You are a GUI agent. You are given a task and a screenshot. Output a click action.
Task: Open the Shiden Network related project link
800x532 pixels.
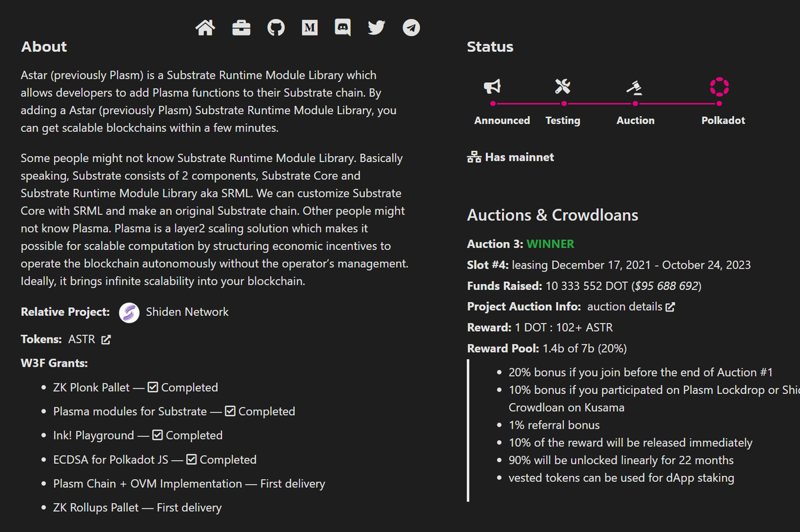(187, 312)
